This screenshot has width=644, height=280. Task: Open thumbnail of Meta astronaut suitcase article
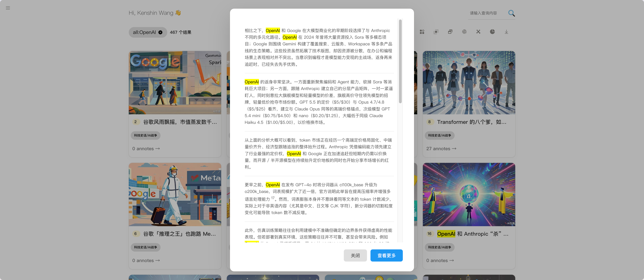(175, 194)
